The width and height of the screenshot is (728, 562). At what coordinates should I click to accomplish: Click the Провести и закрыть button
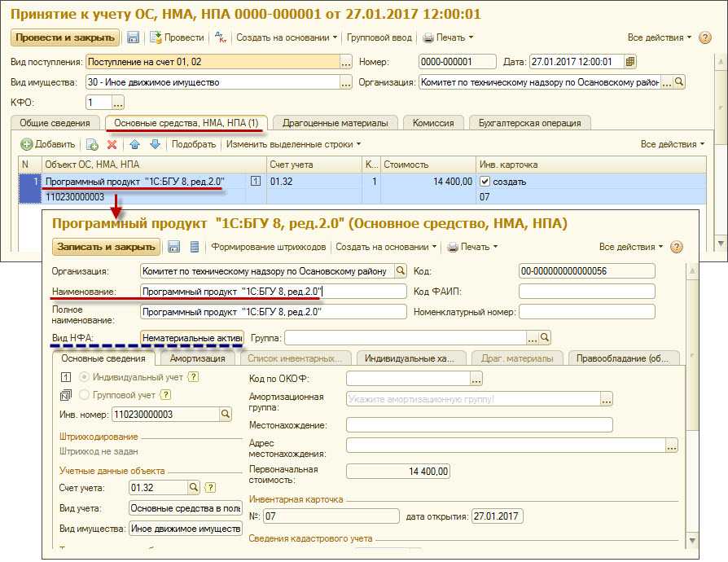point(65,37)
